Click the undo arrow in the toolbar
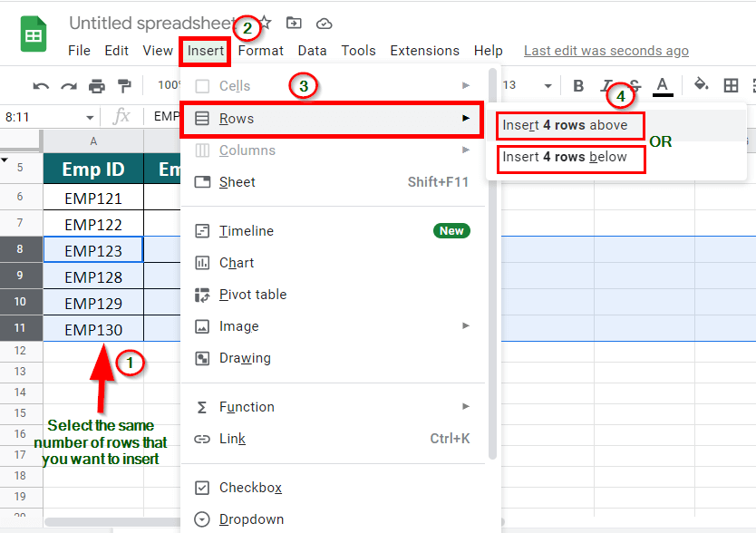 pos(41,86)
